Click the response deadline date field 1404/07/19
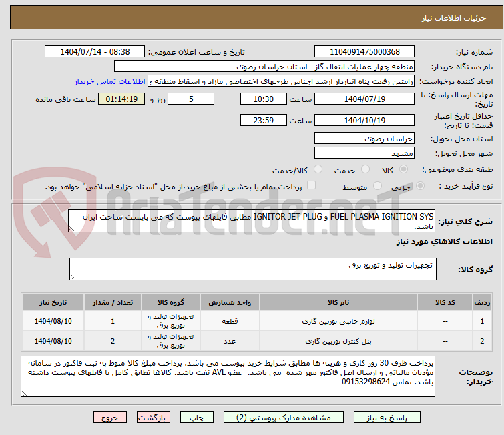 click(364, 99)
